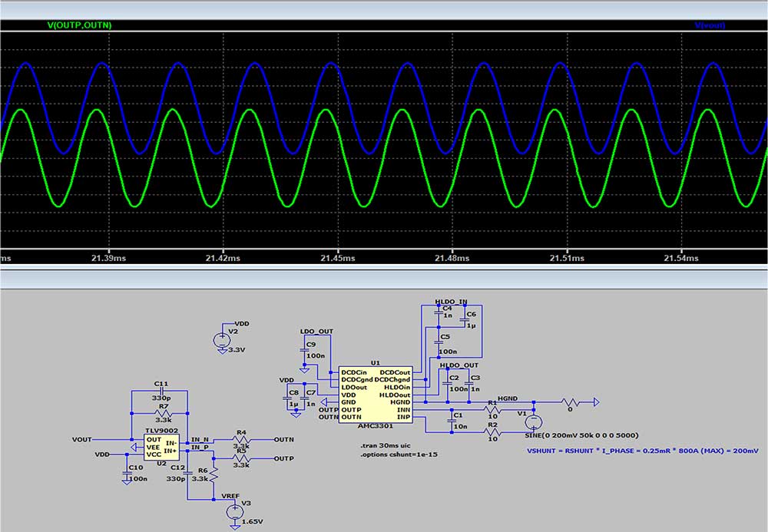Select the resistor R7 symbol

point(163,414)
